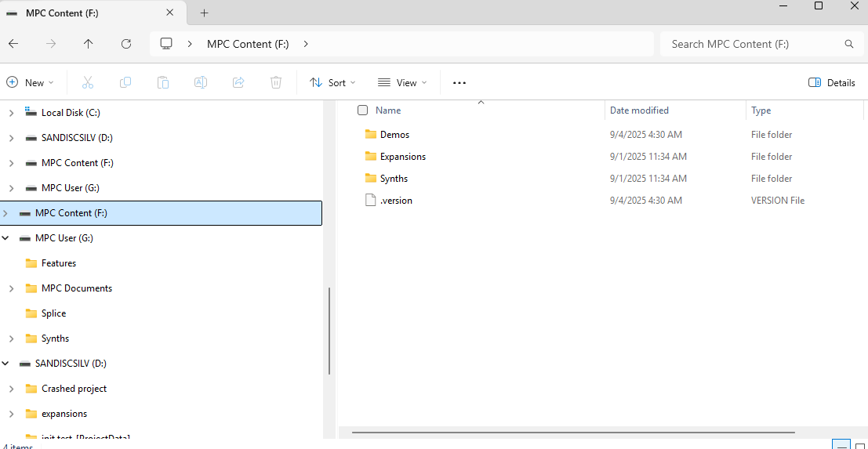Switch to large thumbnails view in status bar
The width and height of the screenshot is (868, 449).
(859, 446)
